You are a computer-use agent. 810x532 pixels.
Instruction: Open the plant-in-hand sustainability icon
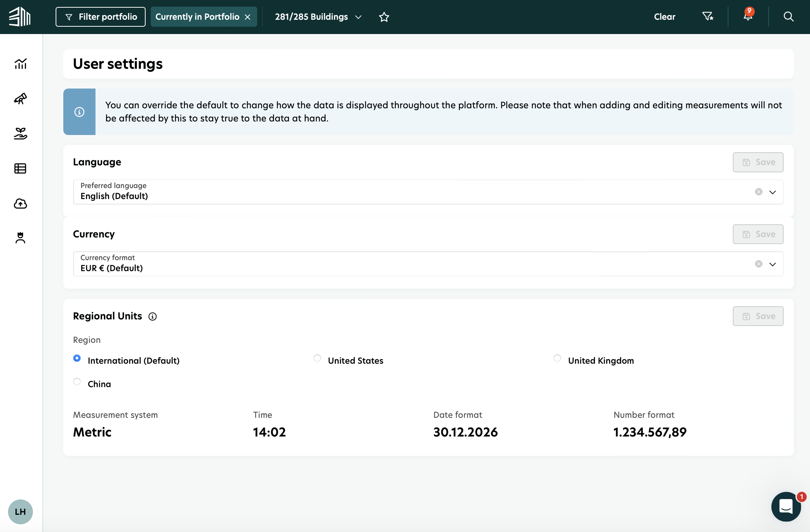[x=20, y=134]
